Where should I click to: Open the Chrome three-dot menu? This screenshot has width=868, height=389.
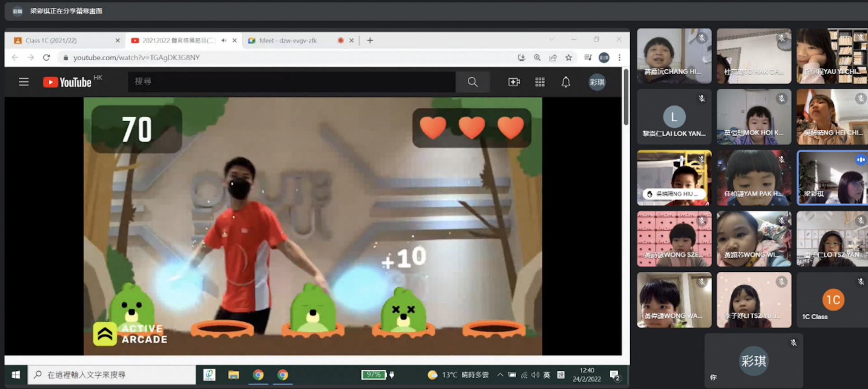point(619,57)
